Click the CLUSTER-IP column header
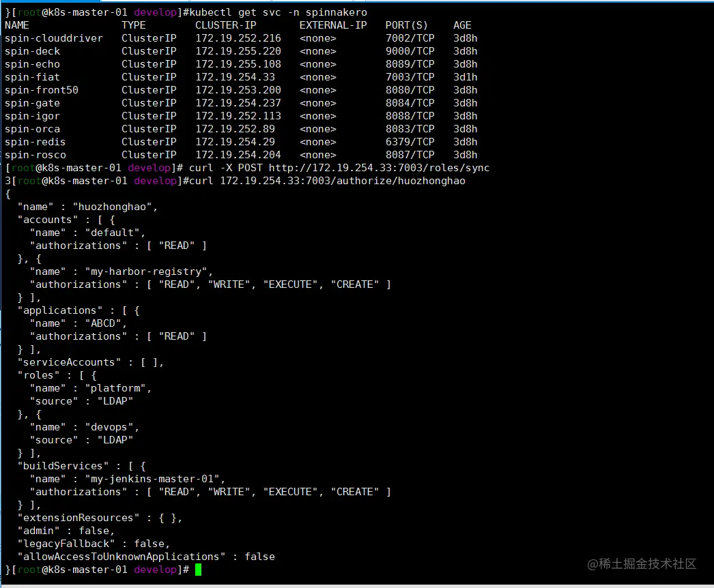 pyautogui.click(x=226, y=25)
